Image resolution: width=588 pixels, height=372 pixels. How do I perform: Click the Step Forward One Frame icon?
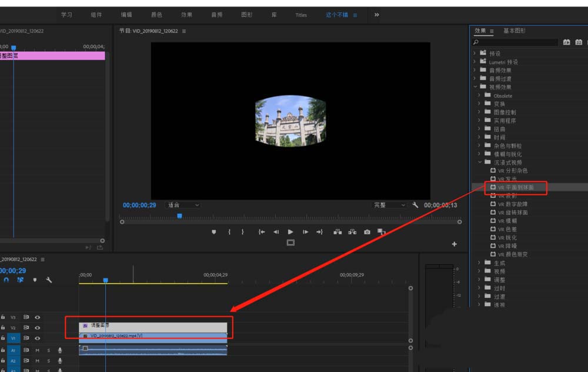pyautogui.click(x=305, y=232)
